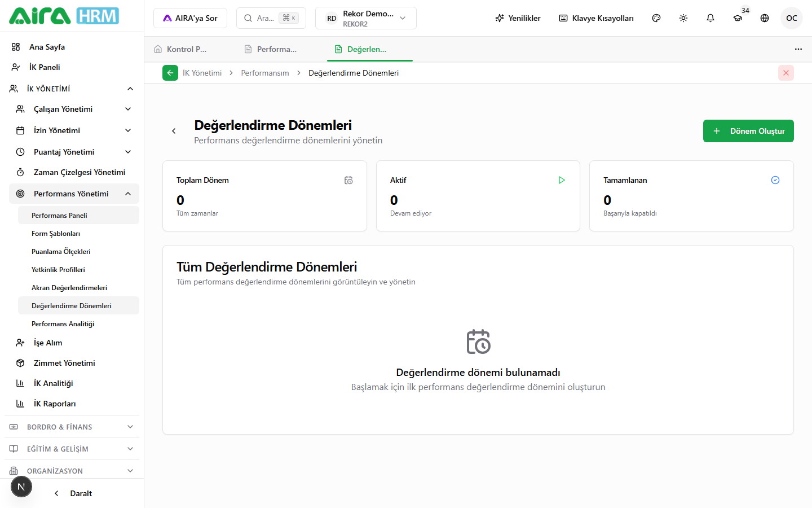This screenshot has height=508, width=812.
Task: Open the Ara search field
Action: (271, 18)
